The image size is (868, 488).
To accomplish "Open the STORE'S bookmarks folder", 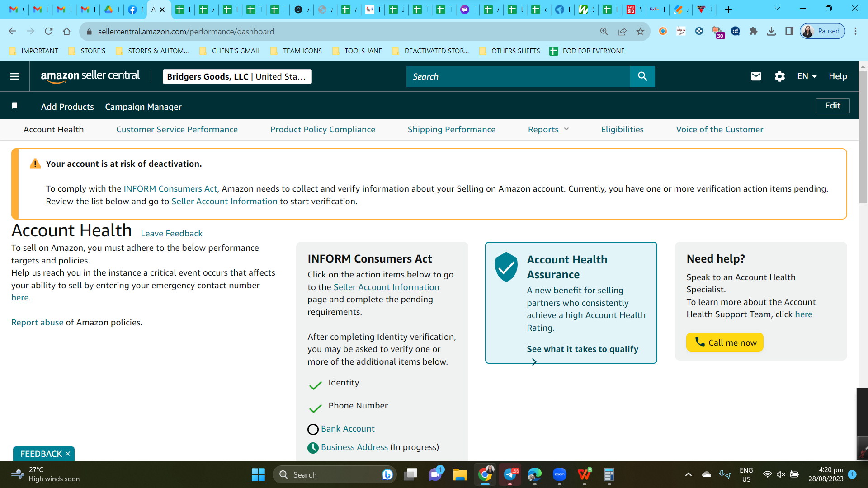I will click(x=87, y=51).
